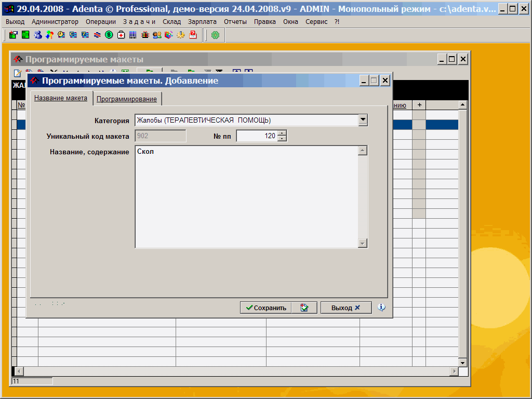Click the Выход button in dialog
Screen dimensions: 532x399
point(345,308)
